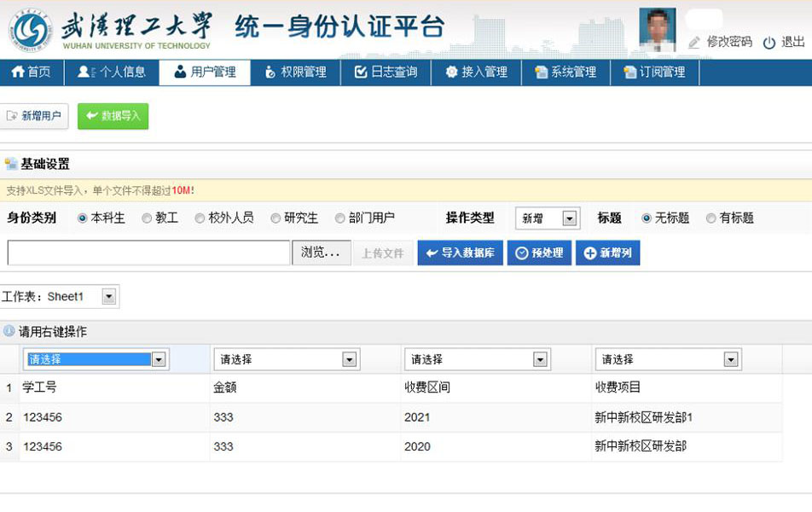Viewport: 812px width, 512px height.
Task: Select 部门用户 as the identity type
Action: coord(341,218)
